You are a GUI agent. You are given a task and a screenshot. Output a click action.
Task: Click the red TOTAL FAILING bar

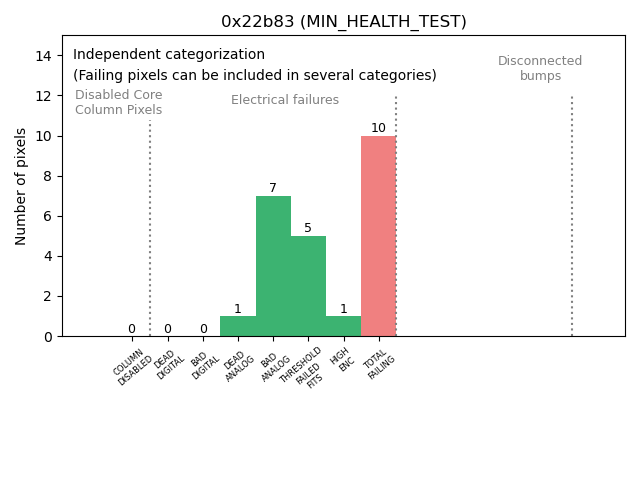tap(378, 236)
